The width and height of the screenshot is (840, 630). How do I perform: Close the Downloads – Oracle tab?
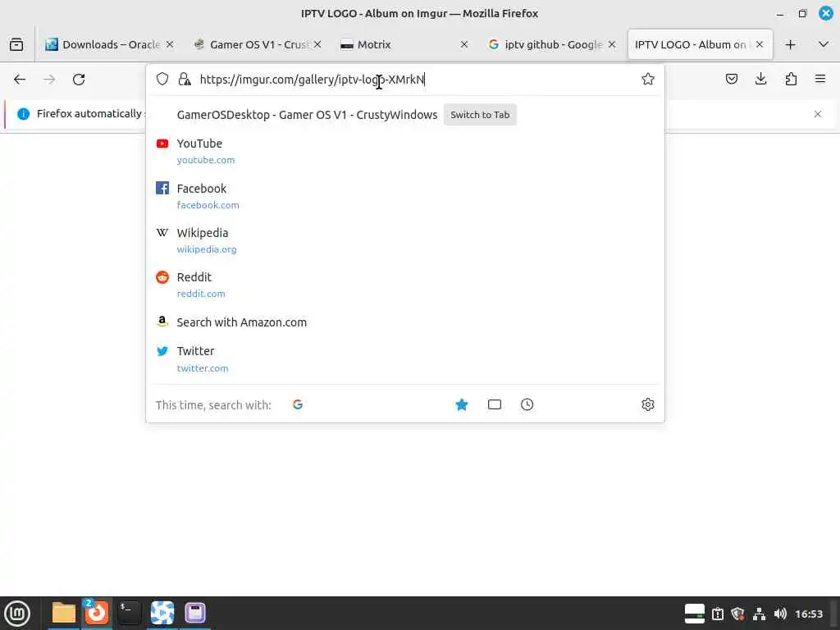[x=170, y=44]
